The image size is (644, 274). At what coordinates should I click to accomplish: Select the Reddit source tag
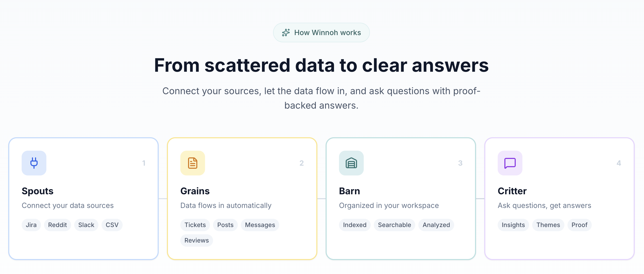(x=57, y=225)
